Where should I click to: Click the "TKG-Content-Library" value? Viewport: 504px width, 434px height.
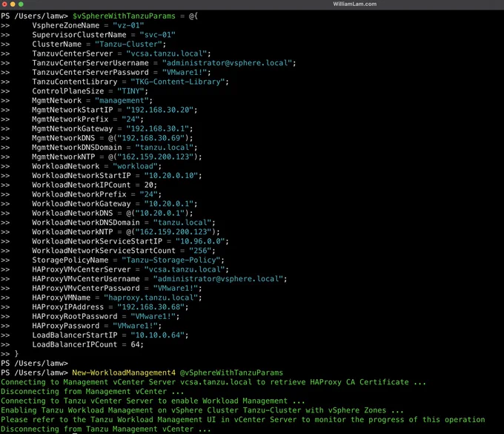click(178, 82)
